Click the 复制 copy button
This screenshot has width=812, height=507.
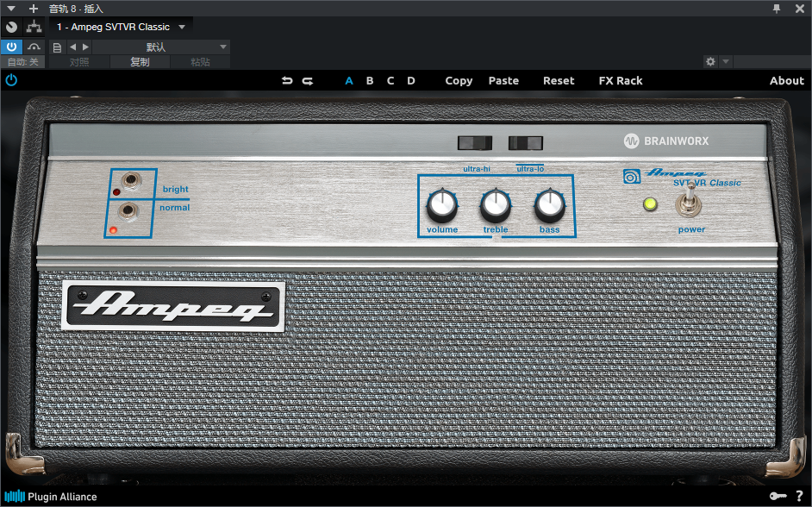pyautogui.click(x=140, y=62)
